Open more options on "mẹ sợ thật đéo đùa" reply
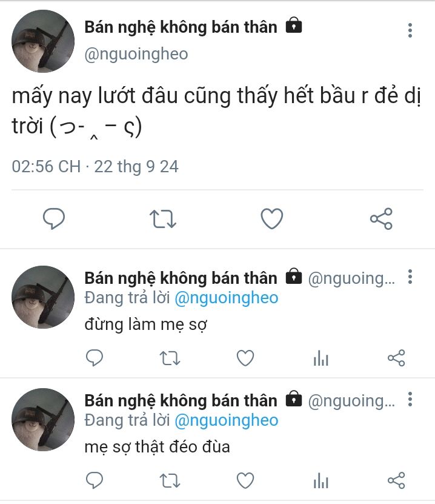 click(410, 399)
